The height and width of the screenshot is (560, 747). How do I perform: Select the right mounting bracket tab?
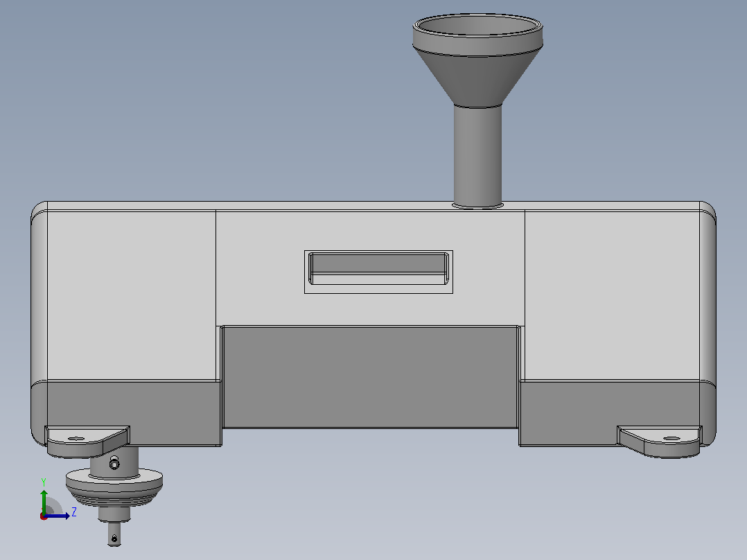click(x=660, y=441)
